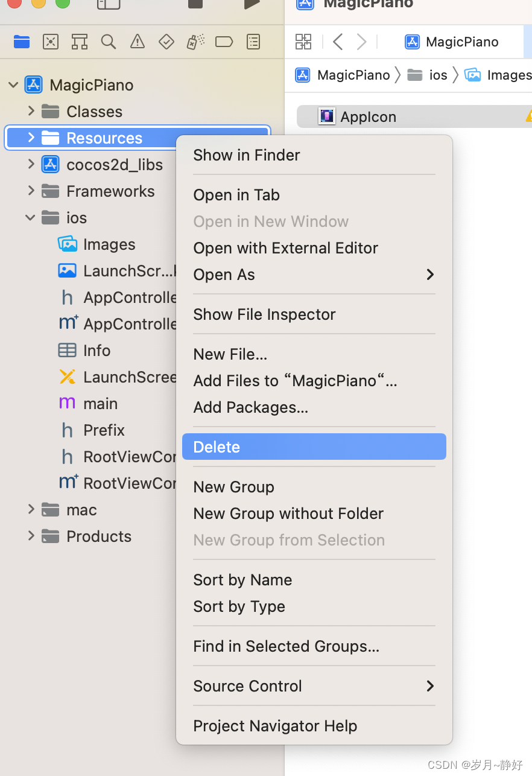Select the AppIcon asset row
The width and height of the screenshot is (532, 776).
coord(414,116)
